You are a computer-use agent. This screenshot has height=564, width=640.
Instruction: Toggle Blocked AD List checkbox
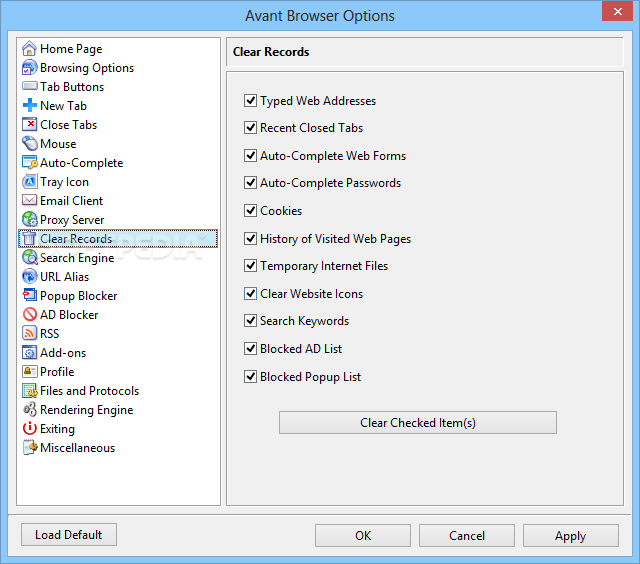coord(250,349)
